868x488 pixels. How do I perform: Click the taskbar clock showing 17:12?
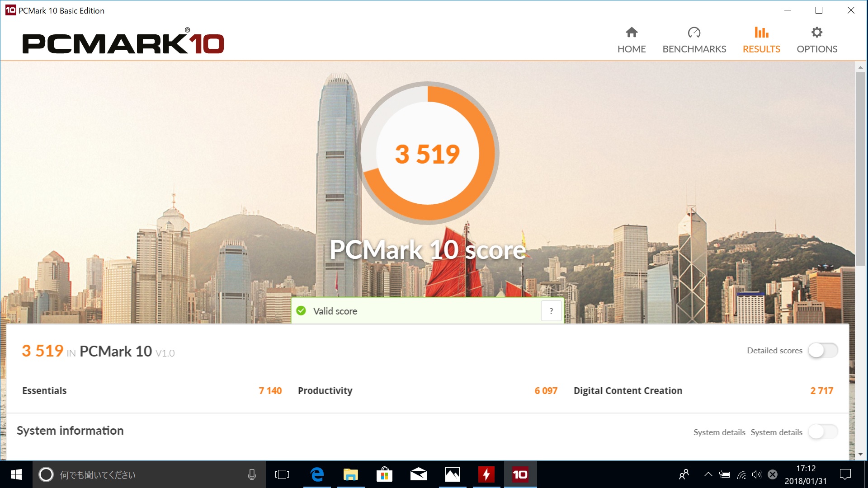pyautogui.click(x=806, y=474)
